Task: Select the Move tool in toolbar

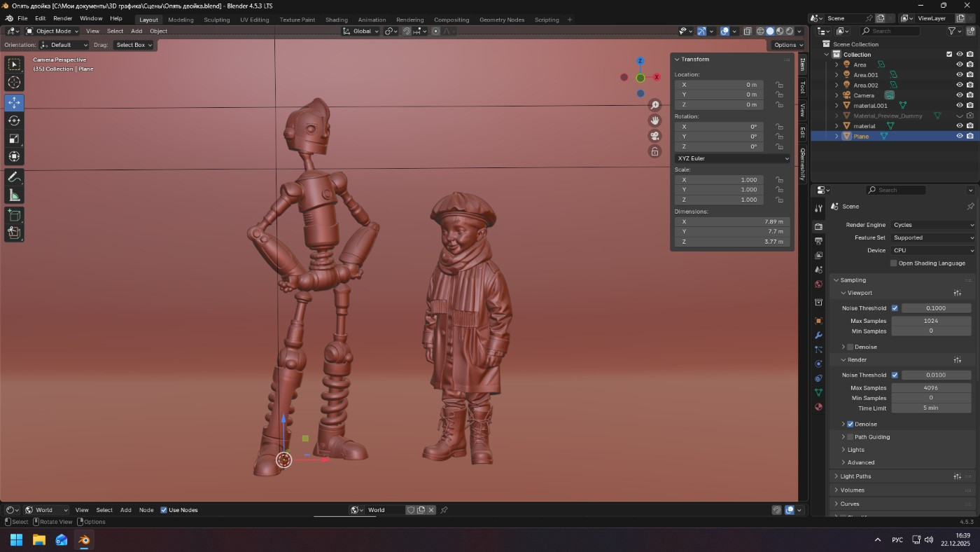Action: pos(14,102)
